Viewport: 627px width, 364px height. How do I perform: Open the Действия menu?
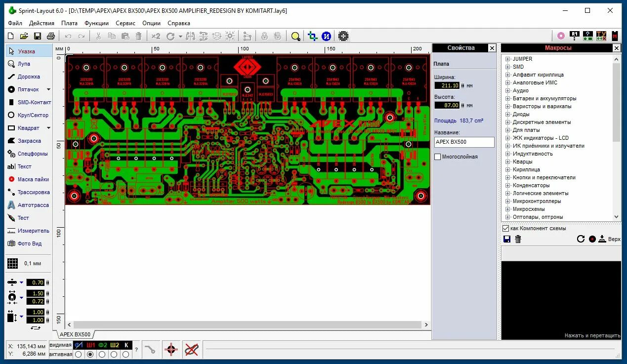tap(42, 23)
